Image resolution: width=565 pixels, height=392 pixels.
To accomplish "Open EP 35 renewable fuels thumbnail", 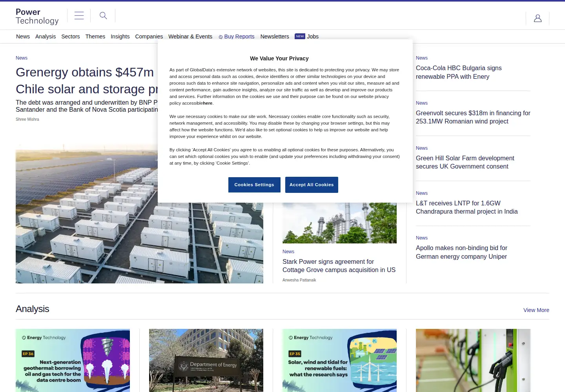I will (x=339, y=360).
